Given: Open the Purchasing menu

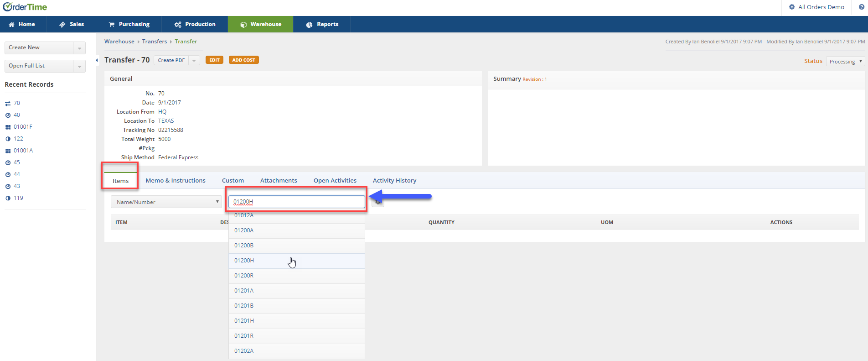Looking at the screenshot, I should 129,24.
